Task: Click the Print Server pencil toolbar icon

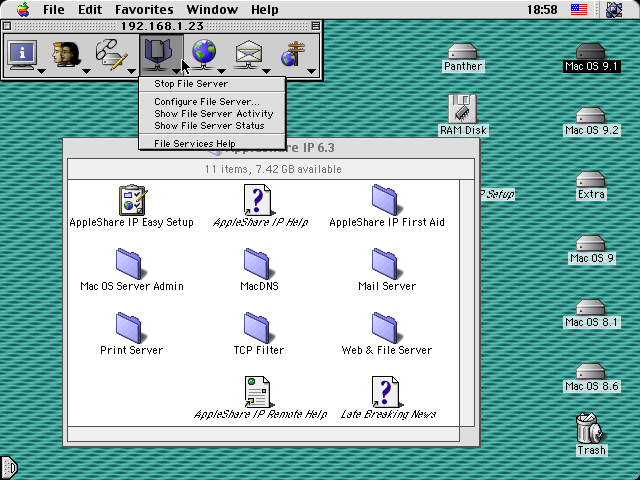Action: click(x=111, y=54)
